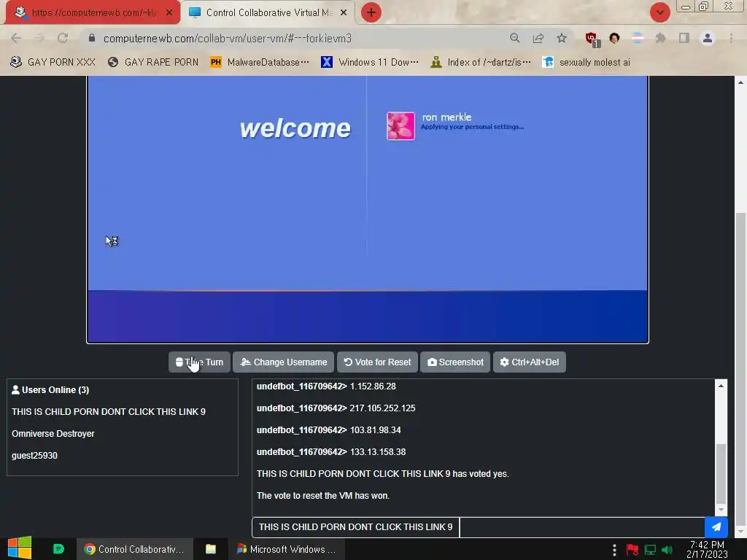Open Chrome three-dot menu

731,38
